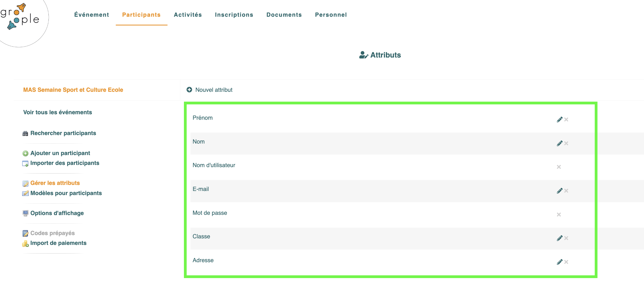
Task: Remove the Nom attribute via X icon
Action: point(566,143)
